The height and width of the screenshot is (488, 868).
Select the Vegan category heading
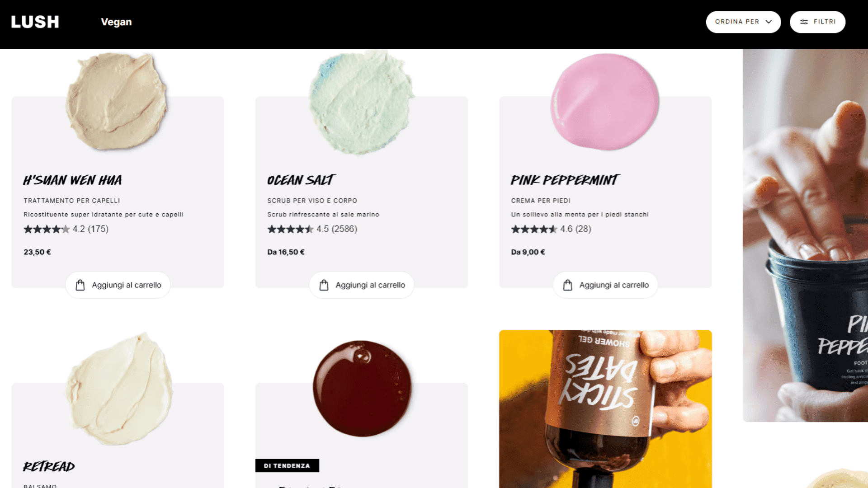click(116, 22)
